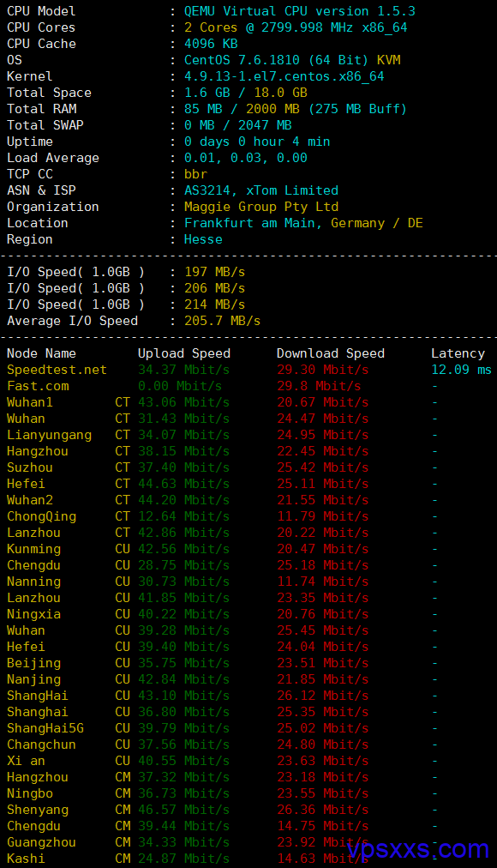Viewport: 497px width, 868px height.
Task: Click the "Average I/O Speed" label
Action: 73,321
